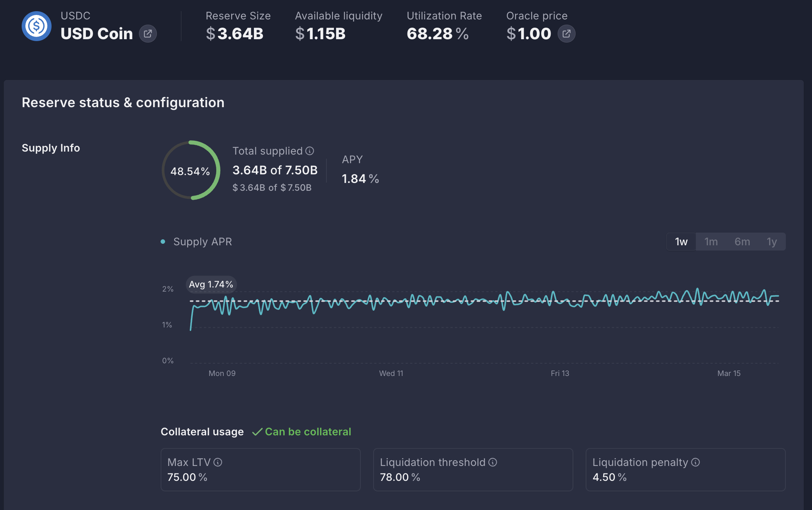This screenshot has width=812, height=510.
Task: Click the Liquidation threshold 78.00% card
Action: [473, 470]
